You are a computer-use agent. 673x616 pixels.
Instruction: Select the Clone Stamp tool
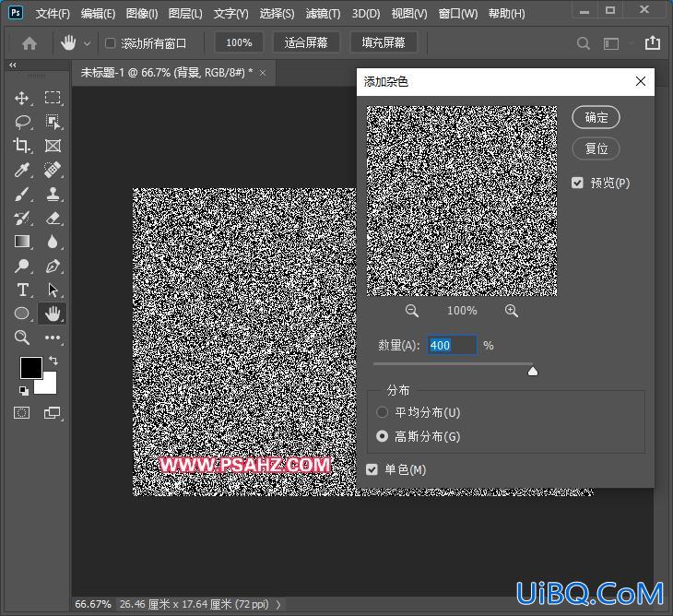[53, 194]
